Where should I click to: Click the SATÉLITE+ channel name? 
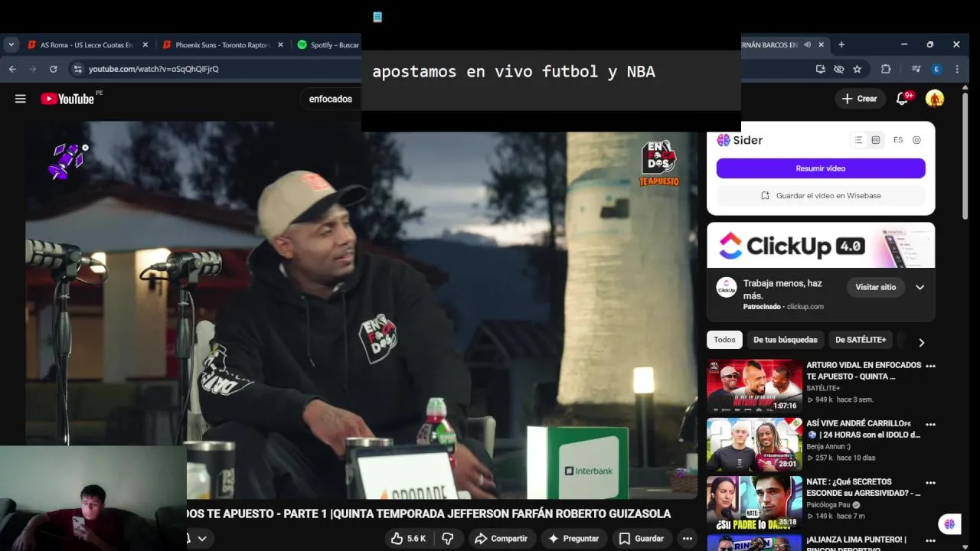[x=823, y=388]
